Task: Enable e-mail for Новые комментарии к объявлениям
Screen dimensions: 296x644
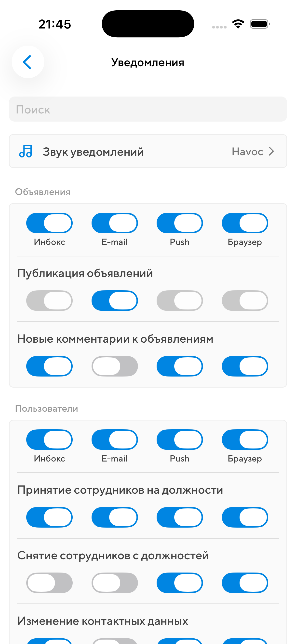Action: [x=115, y=366]
